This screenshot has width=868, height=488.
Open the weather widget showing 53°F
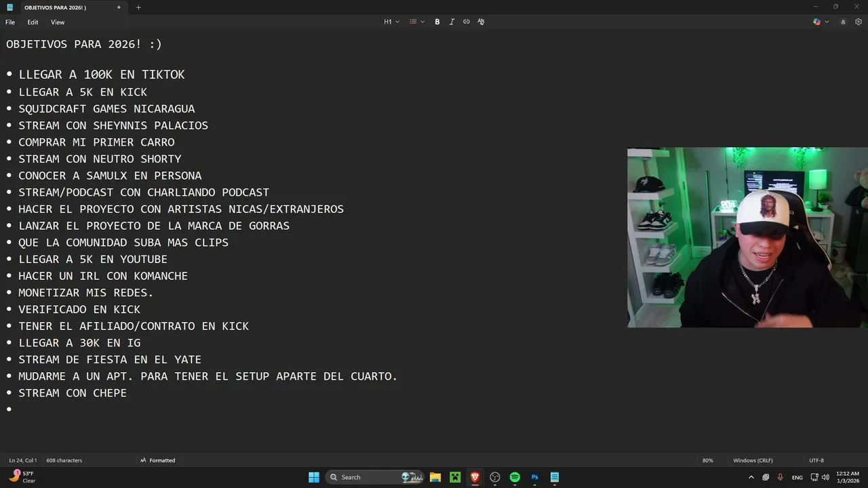point(22,477)
